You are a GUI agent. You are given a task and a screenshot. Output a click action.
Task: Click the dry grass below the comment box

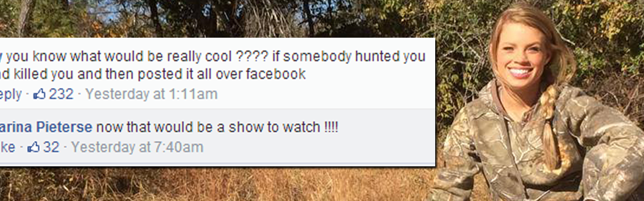[216, 185]
